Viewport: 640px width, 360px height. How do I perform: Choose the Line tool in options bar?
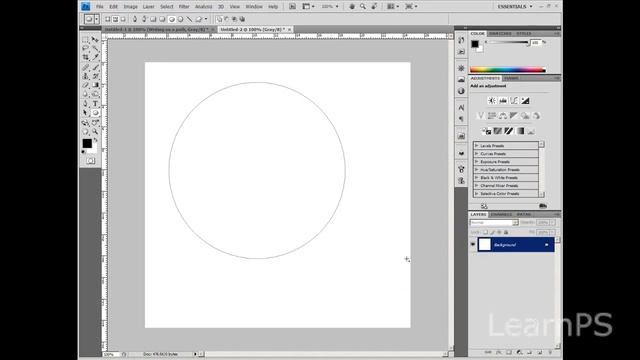click(x=189, y=19)
